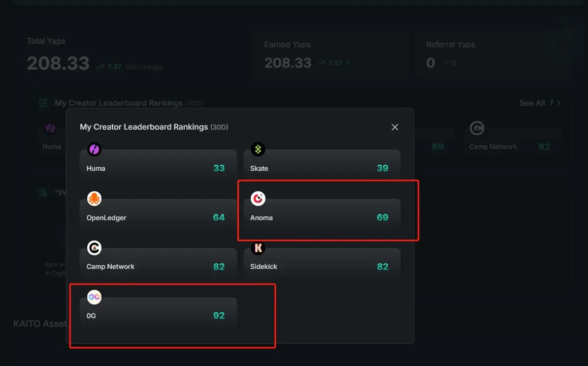Open the Sidekick ranking card
Viewport: 588px width, 366px height.
322,262
